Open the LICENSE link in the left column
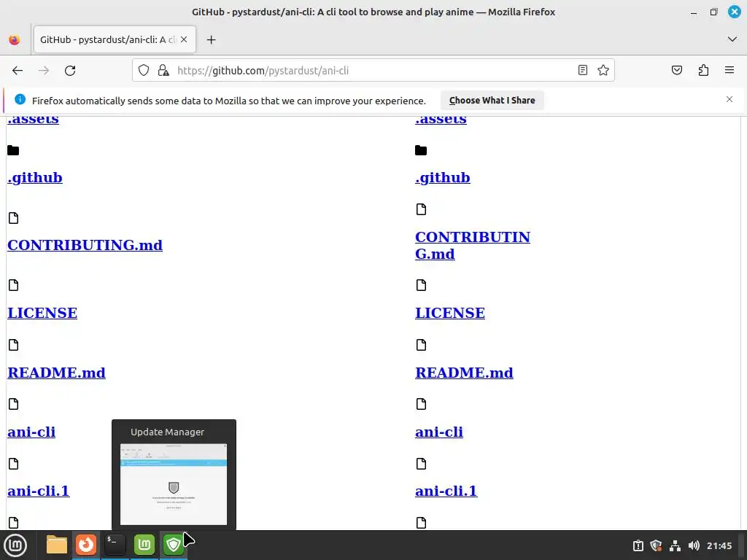 pyautogui.click(x=42, y=313)
